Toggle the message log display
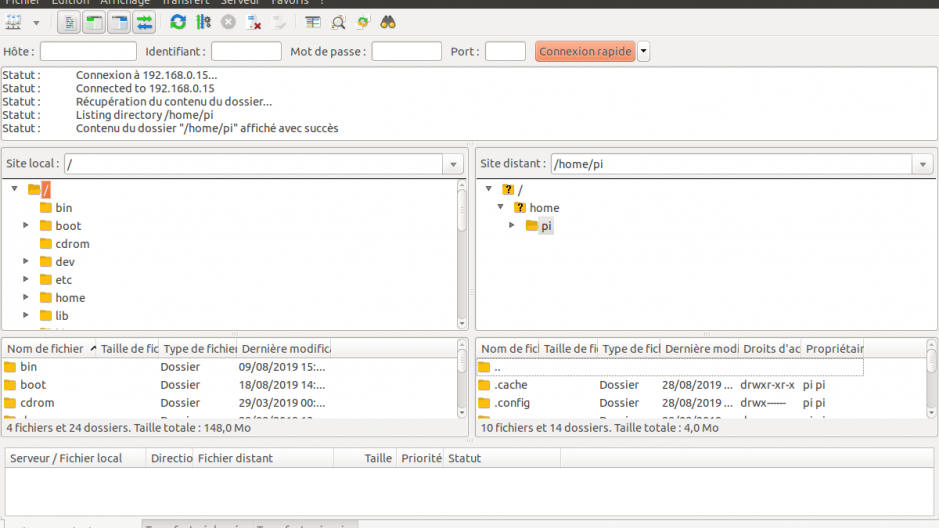The height and width of the screenshot is (528, 939). point(69,23)
